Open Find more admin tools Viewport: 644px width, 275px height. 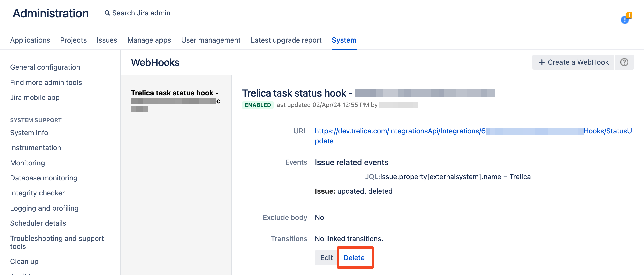[46, 82]
